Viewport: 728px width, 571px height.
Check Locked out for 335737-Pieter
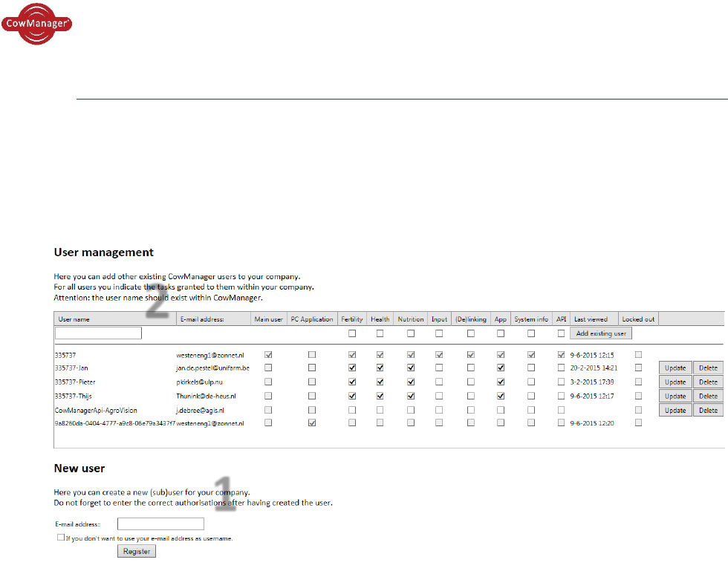(x=638, y=382)
